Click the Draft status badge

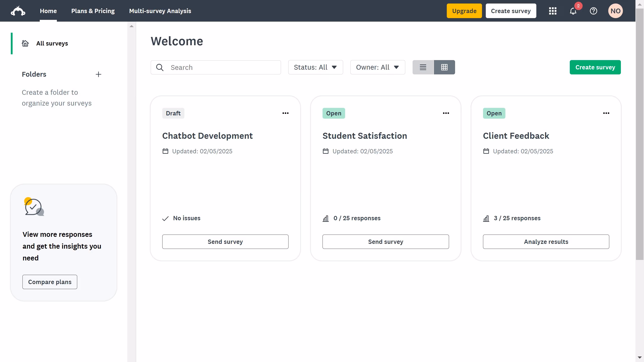(x=173, y=113)
